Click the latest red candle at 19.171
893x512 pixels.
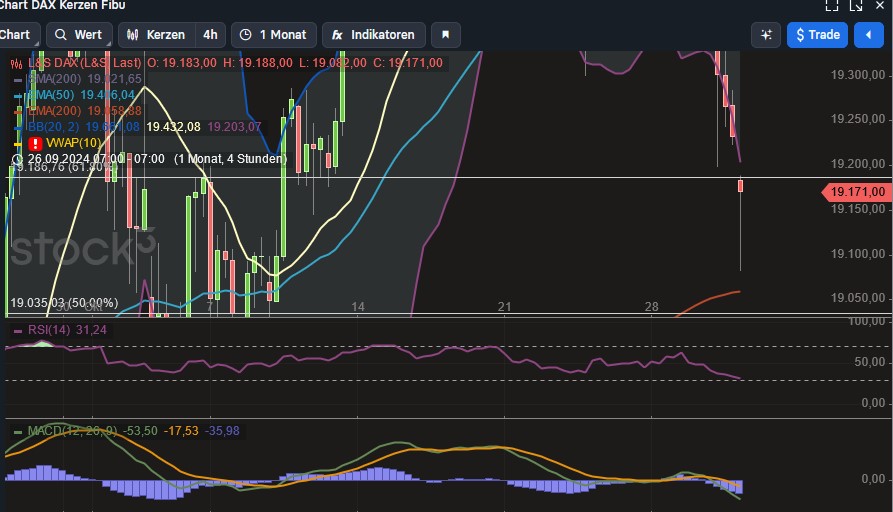tap(740, 186)
